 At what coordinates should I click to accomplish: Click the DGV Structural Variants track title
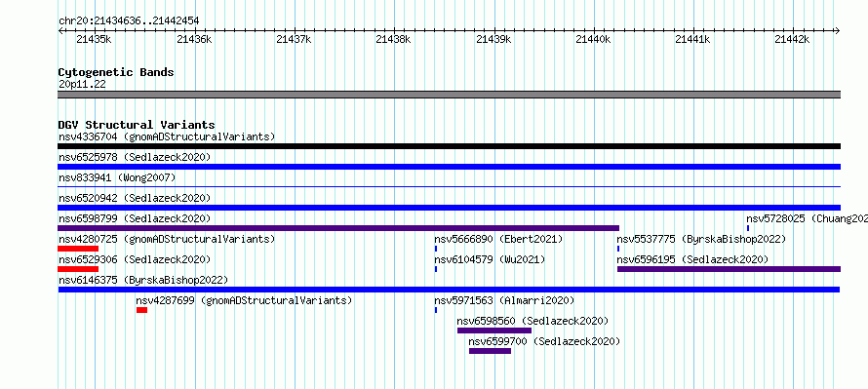coord(137,125)
